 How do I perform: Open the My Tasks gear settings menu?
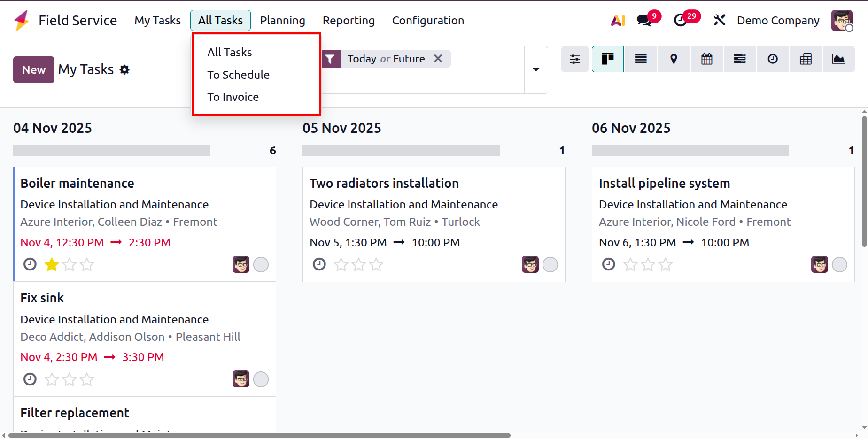124,70
